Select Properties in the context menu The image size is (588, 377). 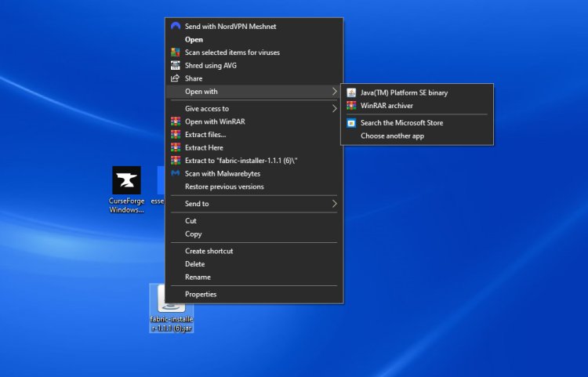pyautogui.click(x=201, y=295)
